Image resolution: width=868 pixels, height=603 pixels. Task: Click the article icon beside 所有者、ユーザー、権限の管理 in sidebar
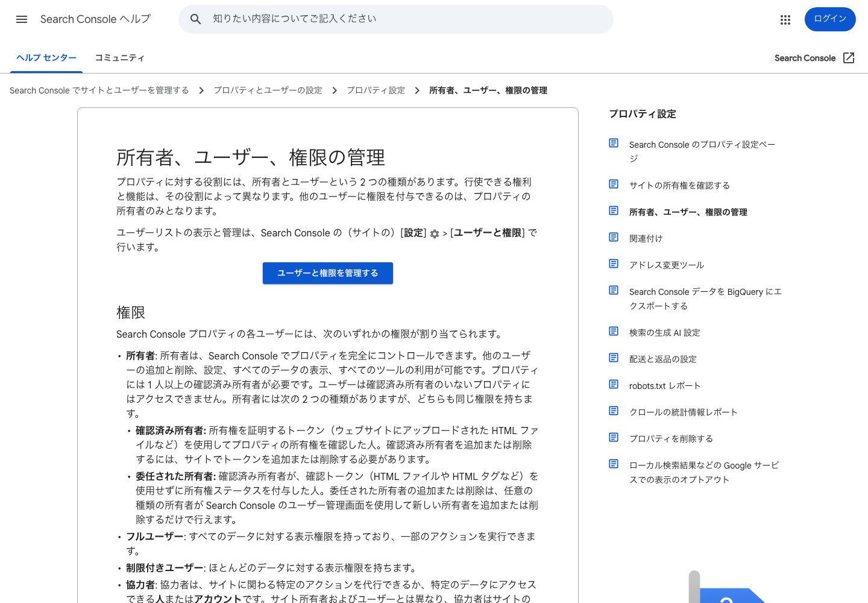pos(614,210)
